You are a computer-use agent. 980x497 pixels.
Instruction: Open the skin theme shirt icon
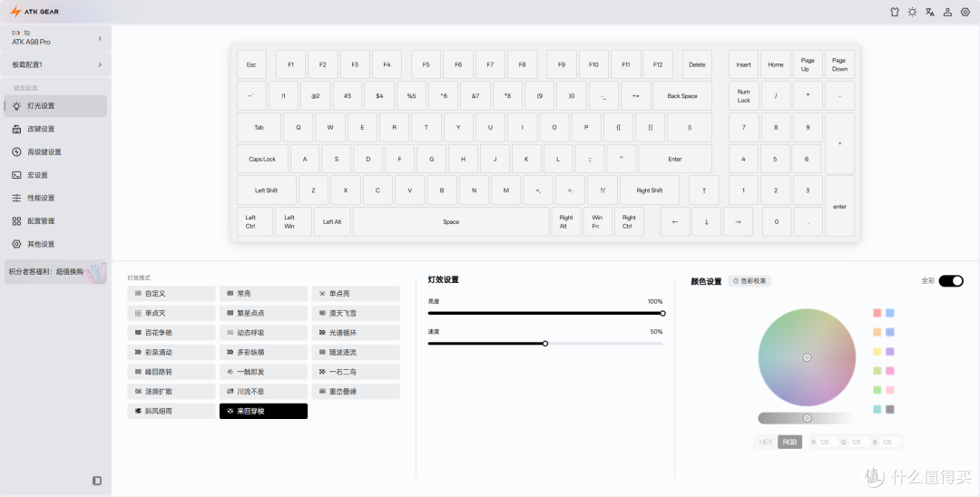(895, 12)
